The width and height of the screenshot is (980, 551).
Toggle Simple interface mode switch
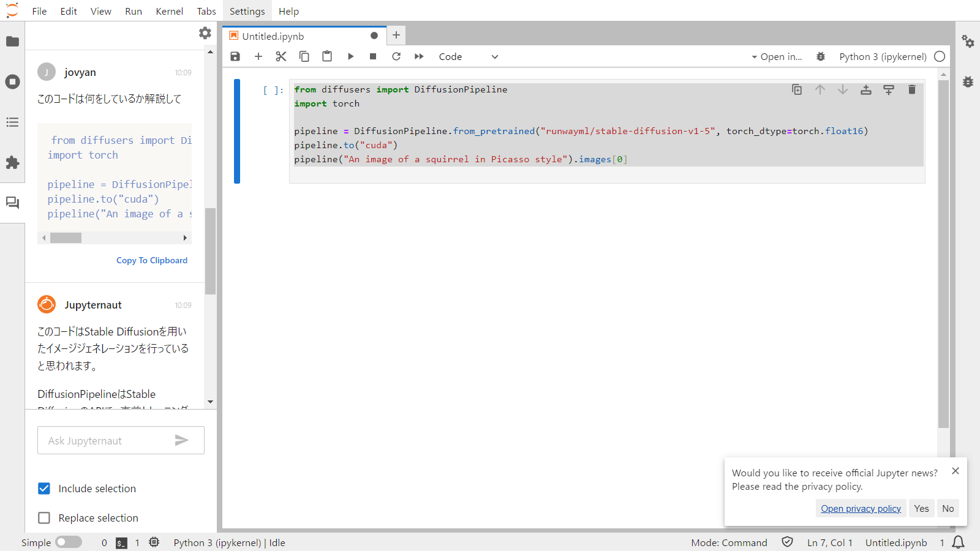click(68, 542)
